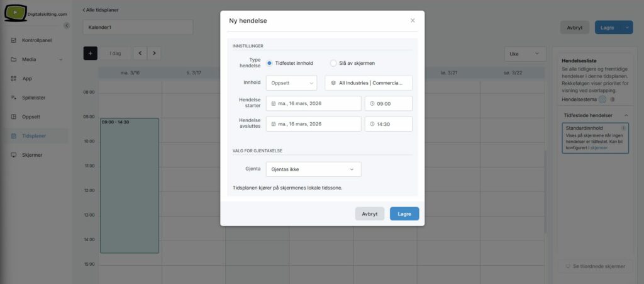Click the 09:00 - 14:30 calendar event
This screenshot has height=284, width=644.
(x=130, y=185)
